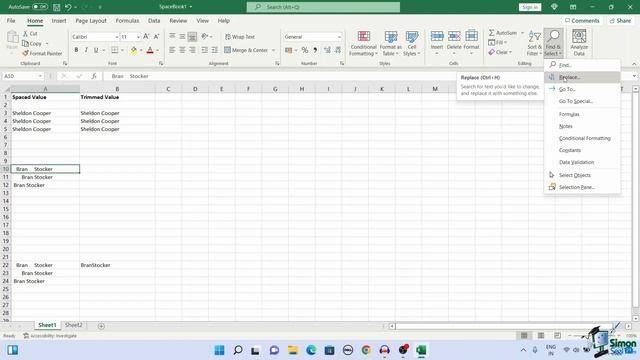Open the Windows Start menu
This screenshot has width=640, height=360.
pyautogui.click(x=219, y=350)
